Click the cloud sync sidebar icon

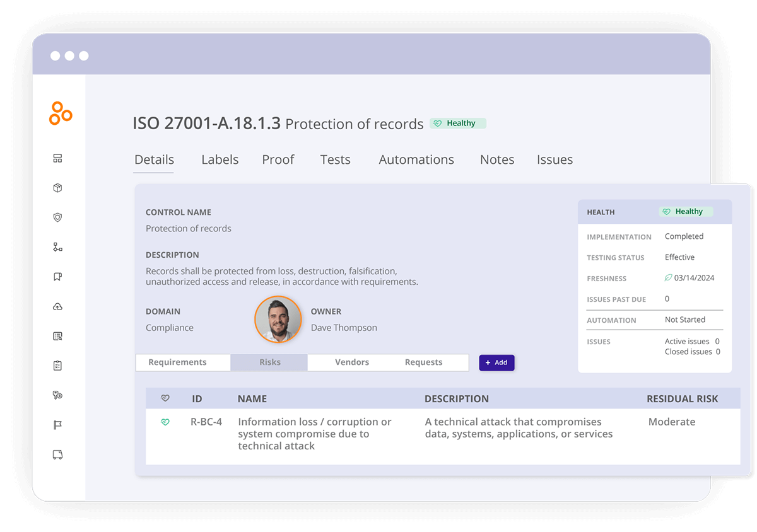click(57, 306)
